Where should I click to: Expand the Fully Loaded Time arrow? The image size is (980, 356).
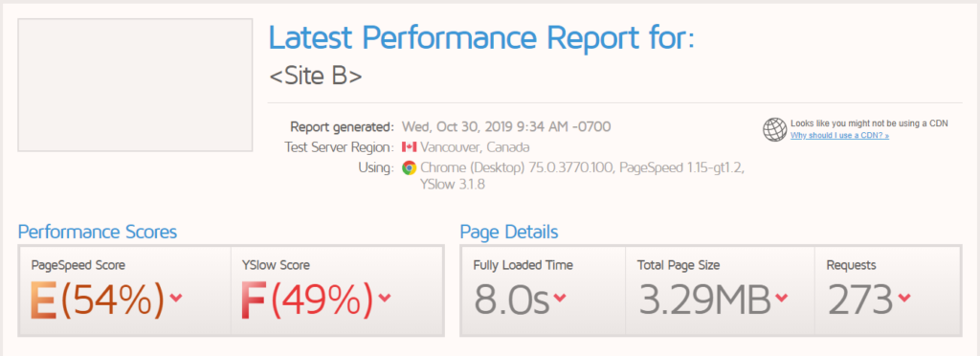tap(560, 298)
